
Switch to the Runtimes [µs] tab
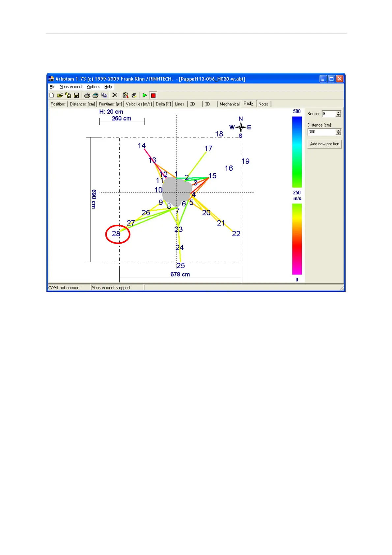pyautogui.click(x=110, y=104)
